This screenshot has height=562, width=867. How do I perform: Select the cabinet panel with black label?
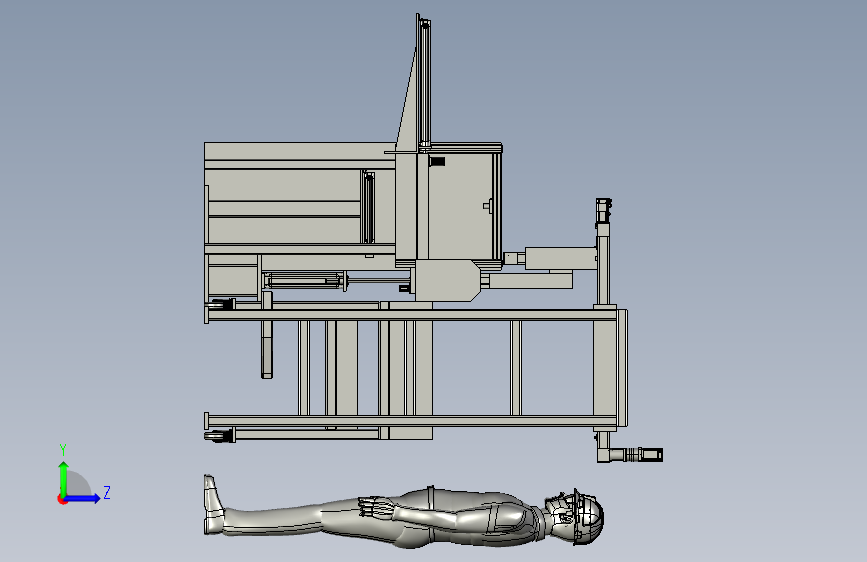461,206
